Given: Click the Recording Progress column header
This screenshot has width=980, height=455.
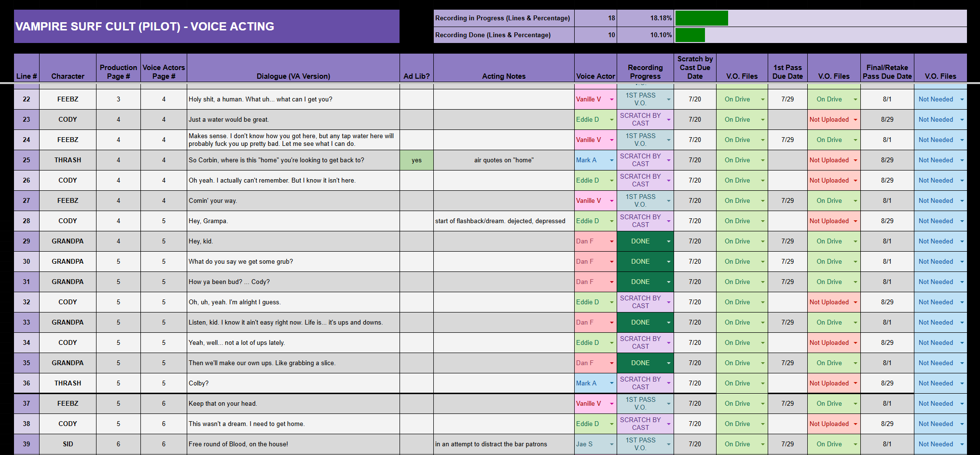Looking at the screenshot, I should pyautogui.click(x=645, y=68).
